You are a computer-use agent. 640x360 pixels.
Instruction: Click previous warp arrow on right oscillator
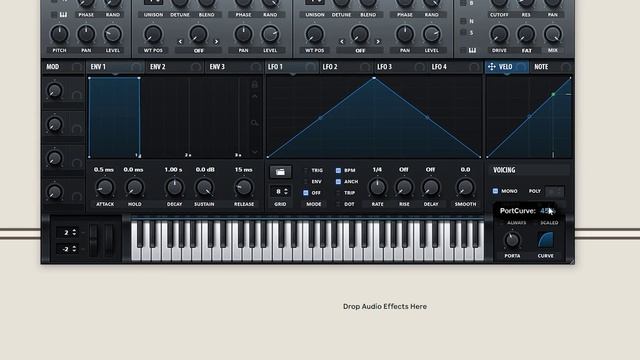click(342, 42)
